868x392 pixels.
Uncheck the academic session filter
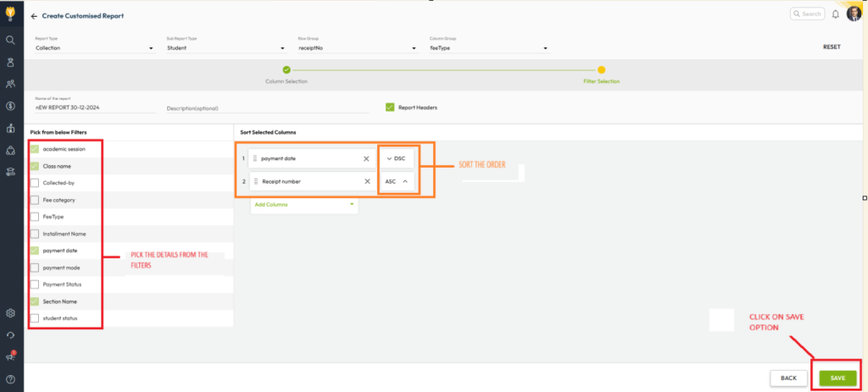[x=35, y=149]
